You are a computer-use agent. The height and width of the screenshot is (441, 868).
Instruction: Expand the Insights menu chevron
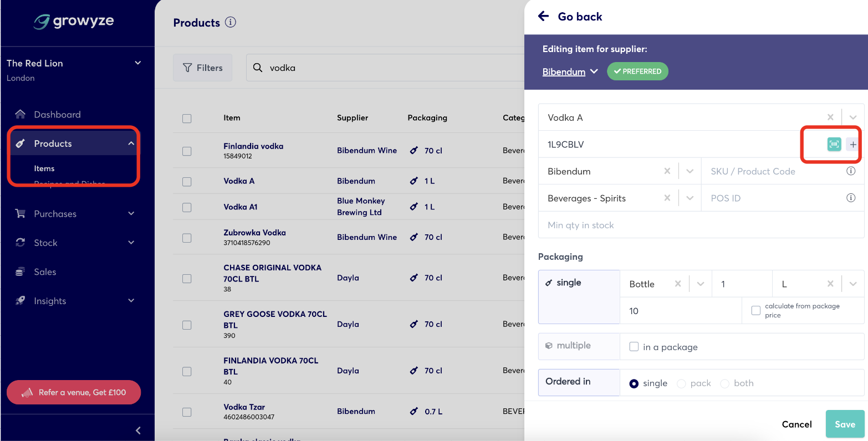(x=131, y=300)
